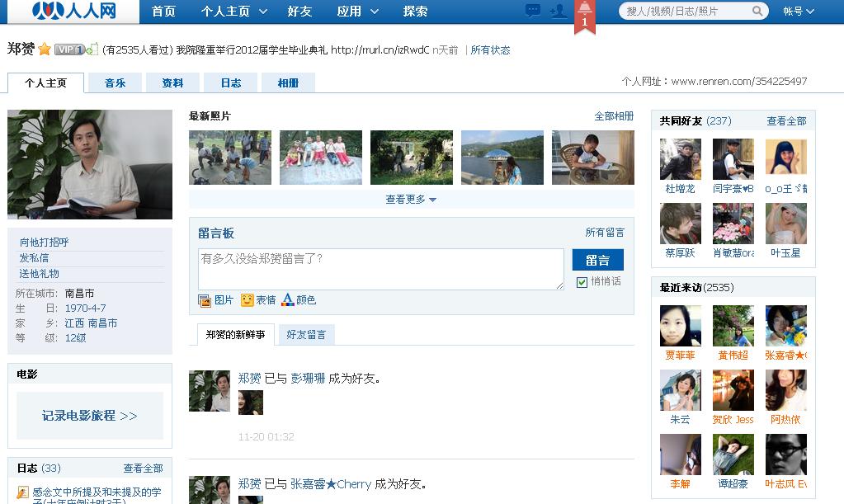Click the blue 留言 submit button

pyautogui.click(x=597, y=260)
